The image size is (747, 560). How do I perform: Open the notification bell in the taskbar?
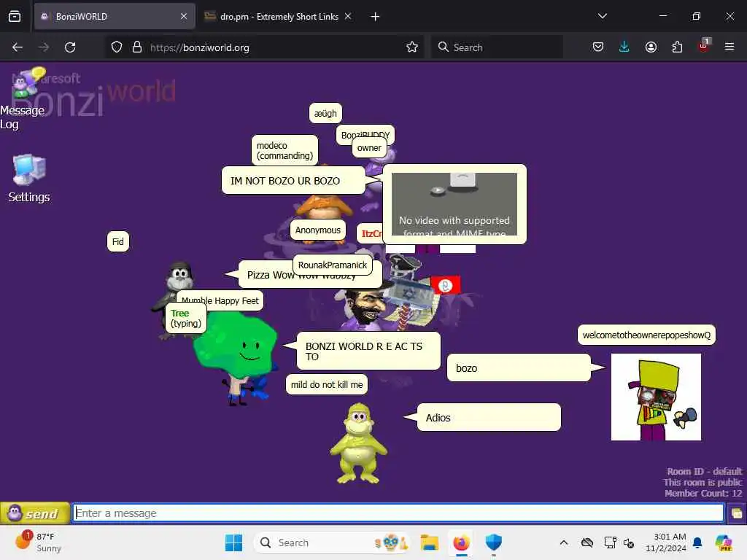[697, 542]
